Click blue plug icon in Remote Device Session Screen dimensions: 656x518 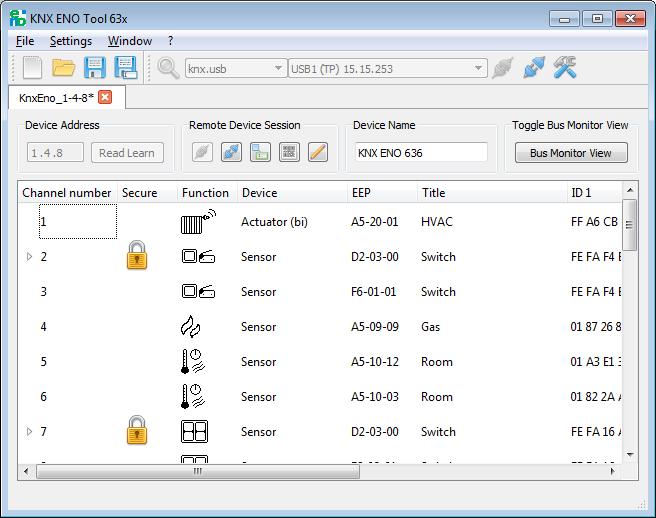point(231,152)
